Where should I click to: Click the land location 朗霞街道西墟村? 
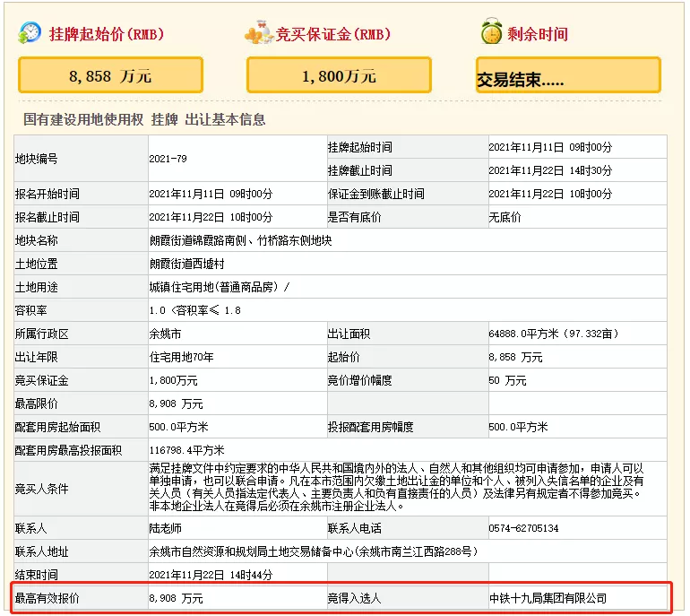pos(187,264)
